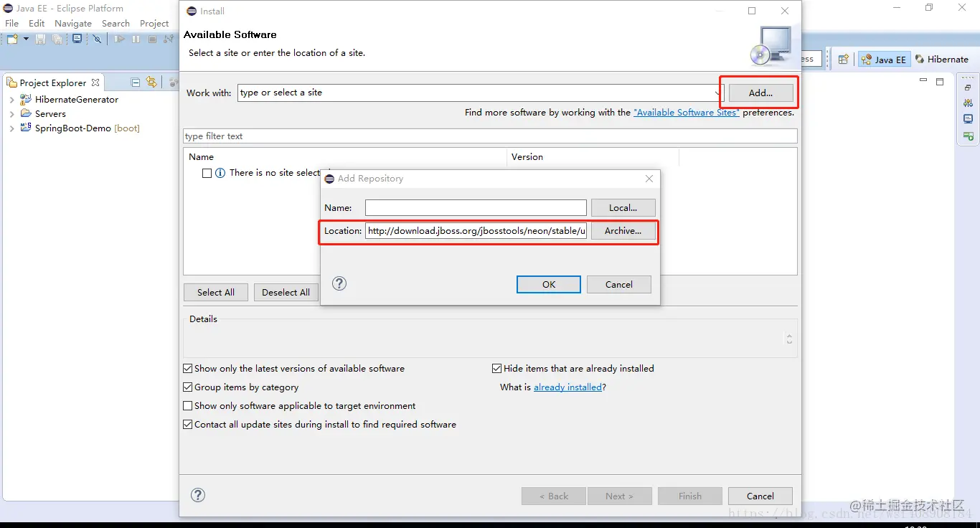The image size is (980, 528).
Task: Expand the Servers folder
Action: [11, 114]
